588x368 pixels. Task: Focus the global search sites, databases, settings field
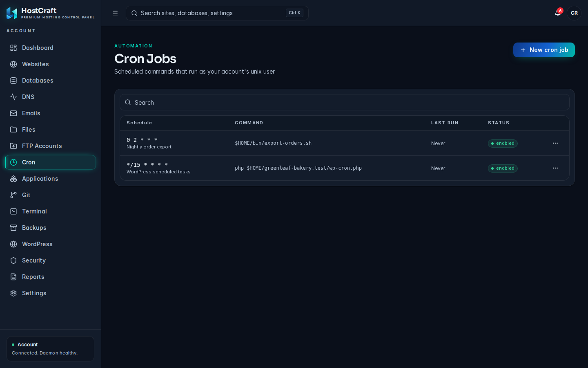coord(217,13)
